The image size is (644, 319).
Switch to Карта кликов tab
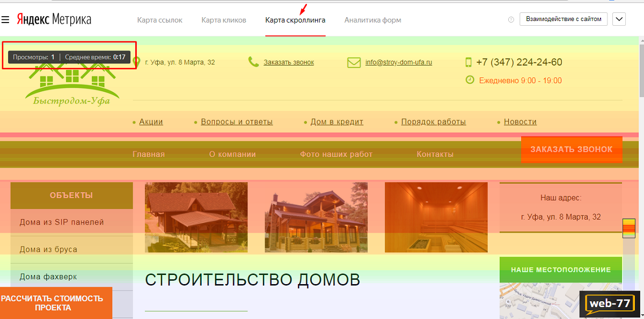(224, 20)
